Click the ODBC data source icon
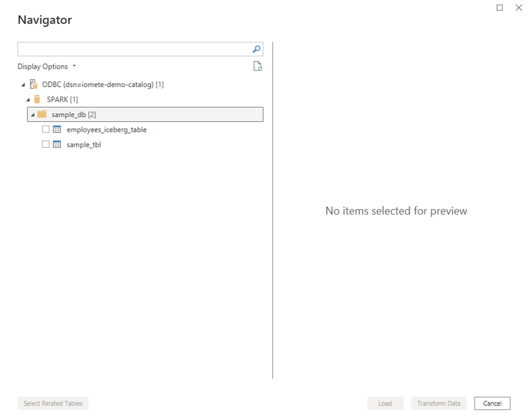Screen dimensions: 528x420 (x=34, y=84)
